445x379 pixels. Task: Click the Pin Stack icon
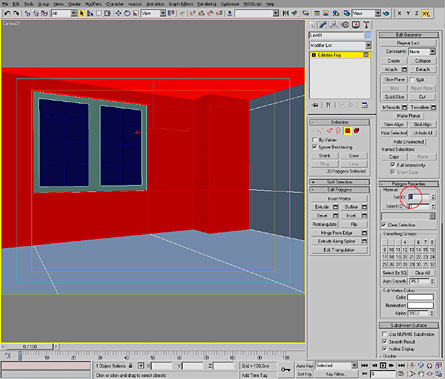(315, 105)
